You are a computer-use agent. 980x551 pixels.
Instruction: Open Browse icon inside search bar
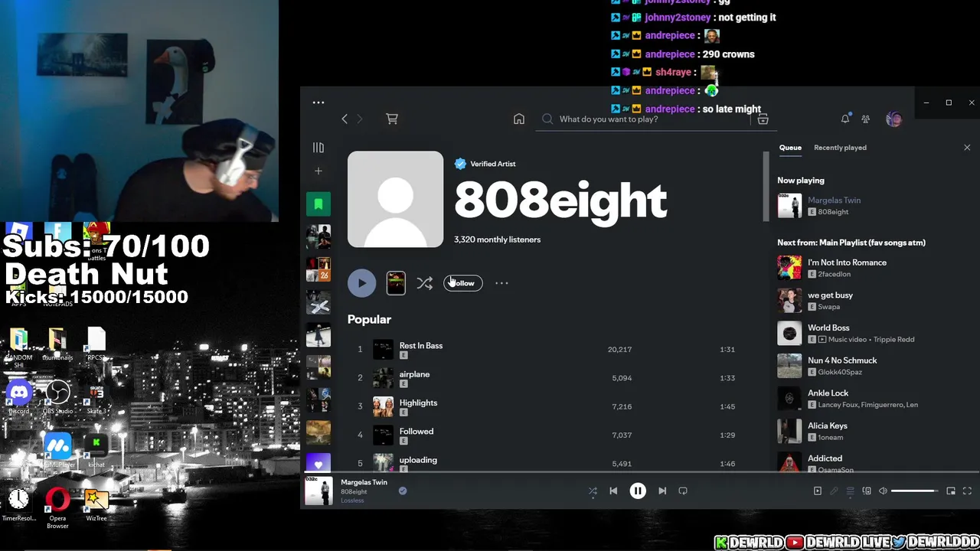point(763,119)
